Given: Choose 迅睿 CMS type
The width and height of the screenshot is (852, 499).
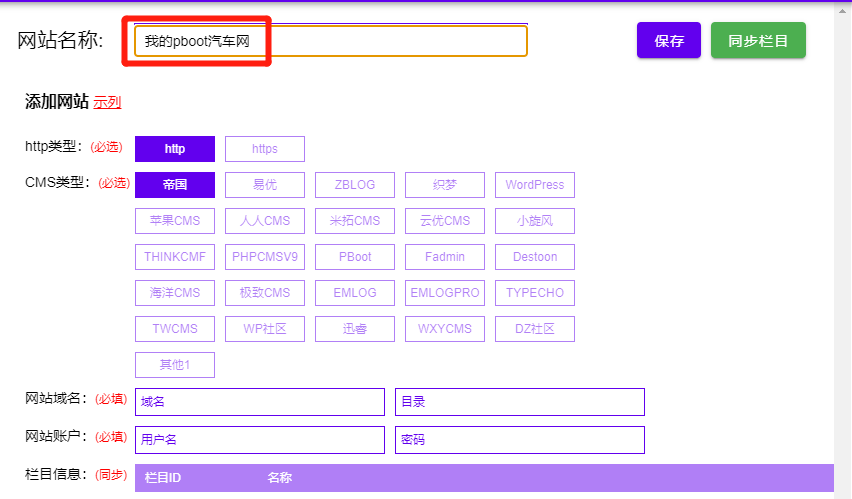Looking at the screenshot, I should coord(355,329).
